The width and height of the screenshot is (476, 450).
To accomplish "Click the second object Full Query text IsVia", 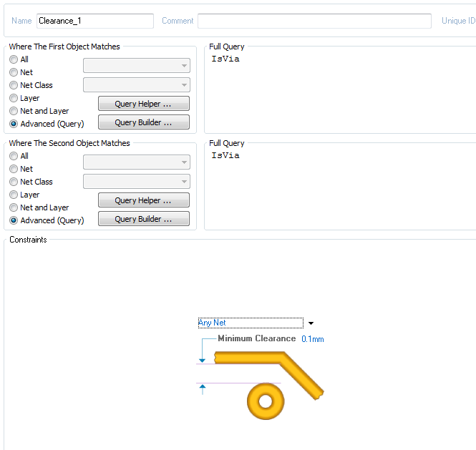I will (225, 155).
